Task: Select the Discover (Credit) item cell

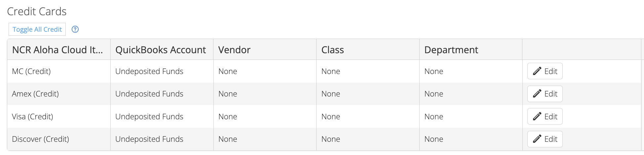Action: point(59,139)
